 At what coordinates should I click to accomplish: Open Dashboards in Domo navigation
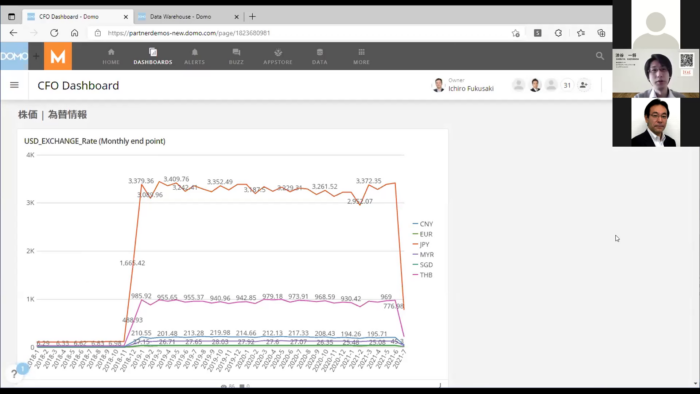153,57
